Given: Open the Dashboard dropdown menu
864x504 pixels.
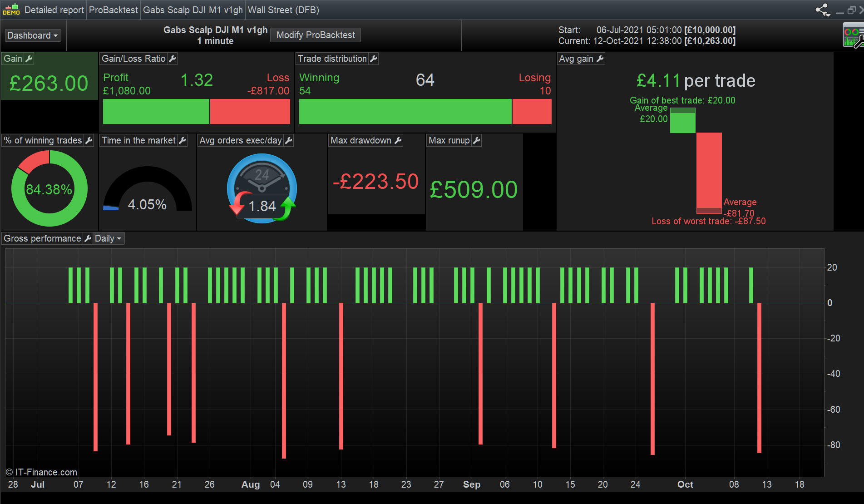Looking at the screenshot, I should 33,35.
